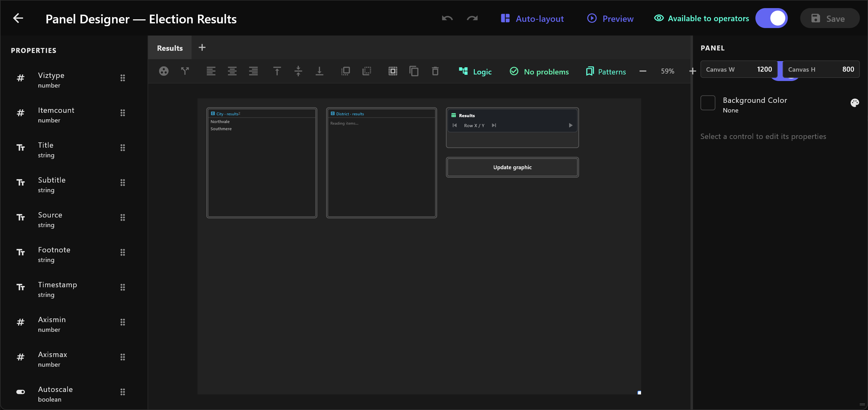Select Southmere in City list

(x=221, y=129)
